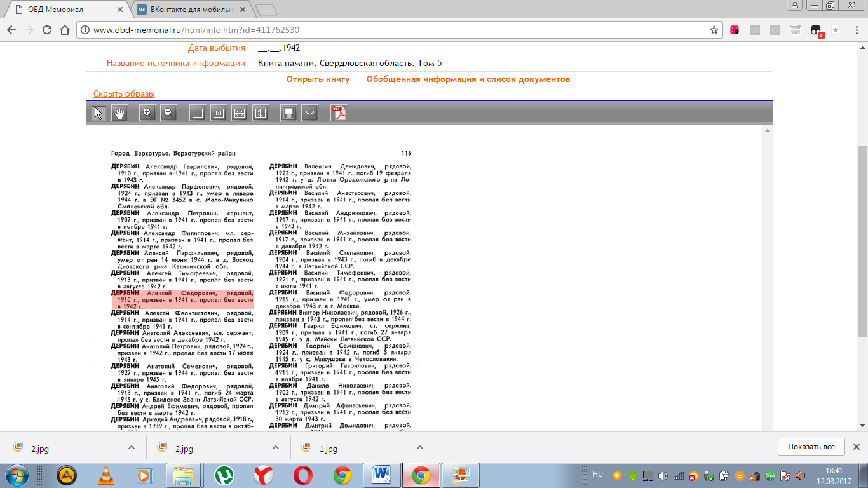Export the page as PDF
Image resolution: width=868 pixels, height=488 pixels.
click(x=339, y=113)
